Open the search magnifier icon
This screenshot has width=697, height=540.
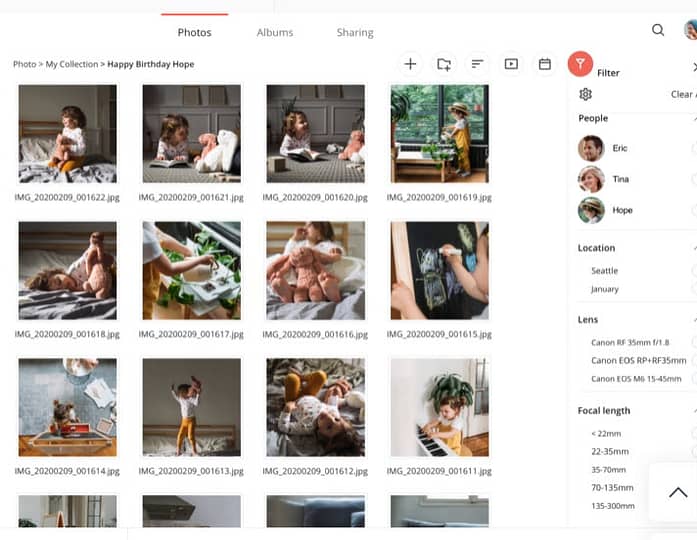click(x=658, y=30)
